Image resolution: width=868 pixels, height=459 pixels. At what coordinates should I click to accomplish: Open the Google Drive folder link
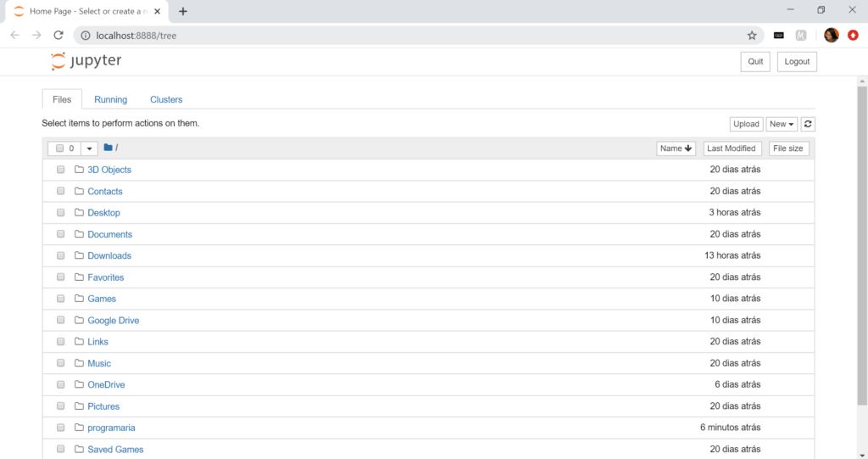pos(113,321)
